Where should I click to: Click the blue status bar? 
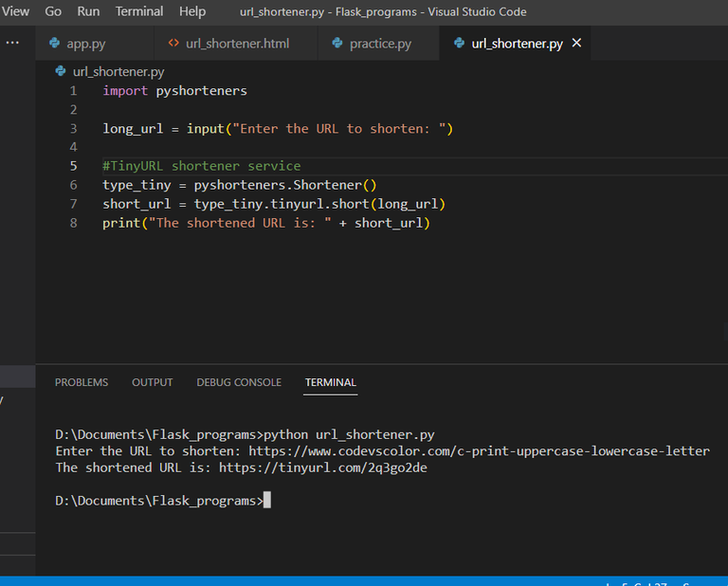pyautogui.click(x=364, y=581)
